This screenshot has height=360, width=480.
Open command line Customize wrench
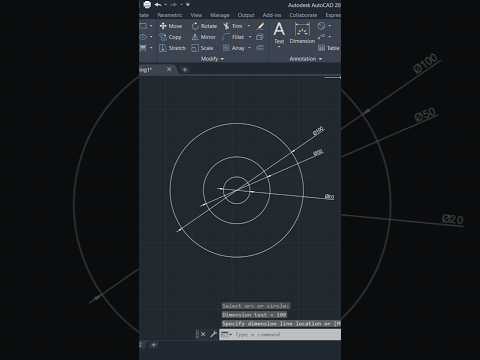(213, 334)
